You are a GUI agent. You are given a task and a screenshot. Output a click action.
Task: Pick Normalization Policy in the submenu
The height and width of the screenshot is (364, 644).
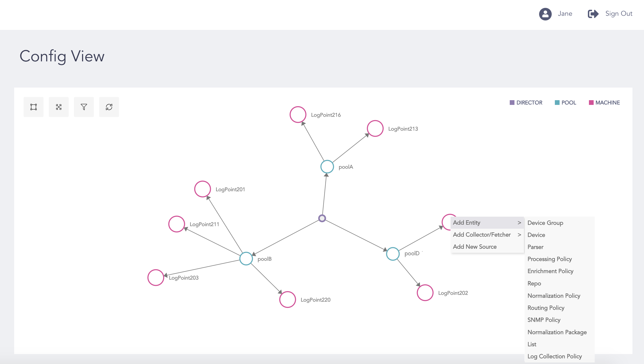pos(554,296)
